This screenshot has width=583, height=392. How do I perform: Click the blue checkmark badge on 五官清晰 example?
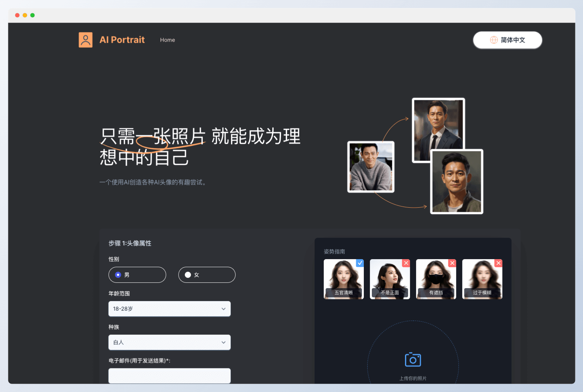(359, 263)
